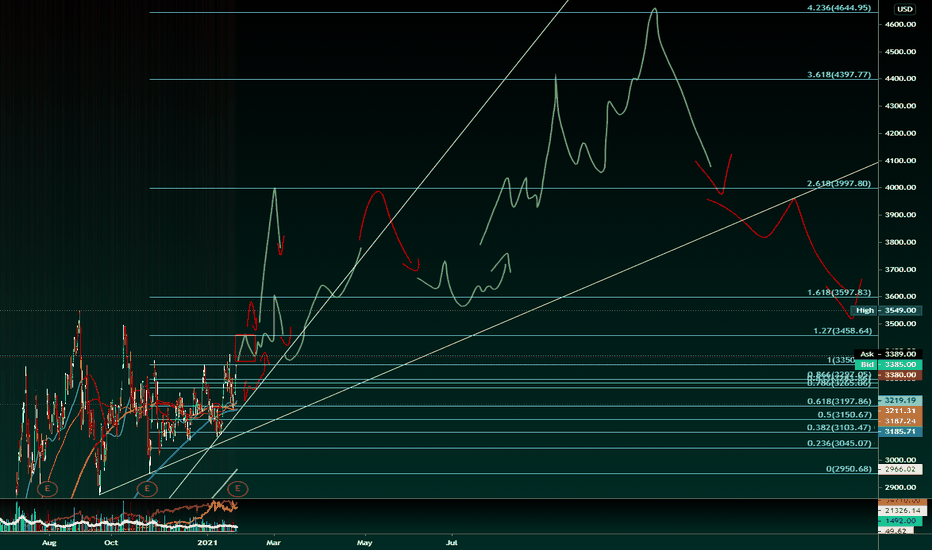This screenshot has width=932, height=550.
Task: Select the 0.236(3045.07) Fibonacci level label
Action: pos(839,444)
